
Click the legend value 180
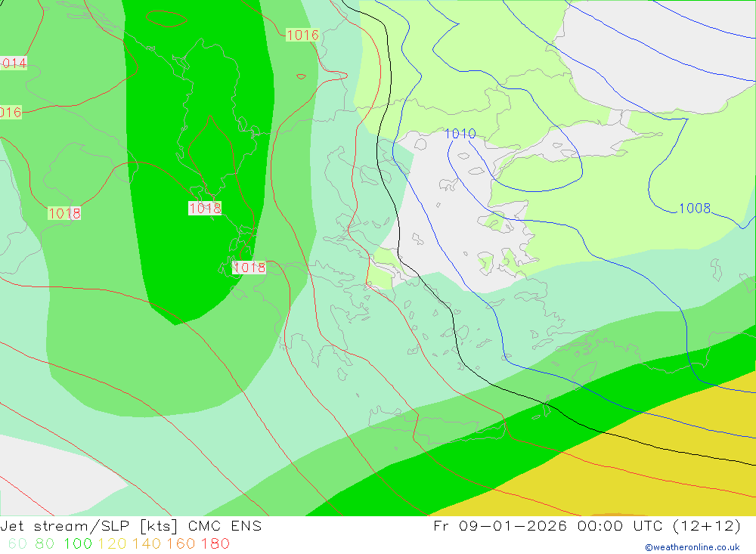coord(215,544)
